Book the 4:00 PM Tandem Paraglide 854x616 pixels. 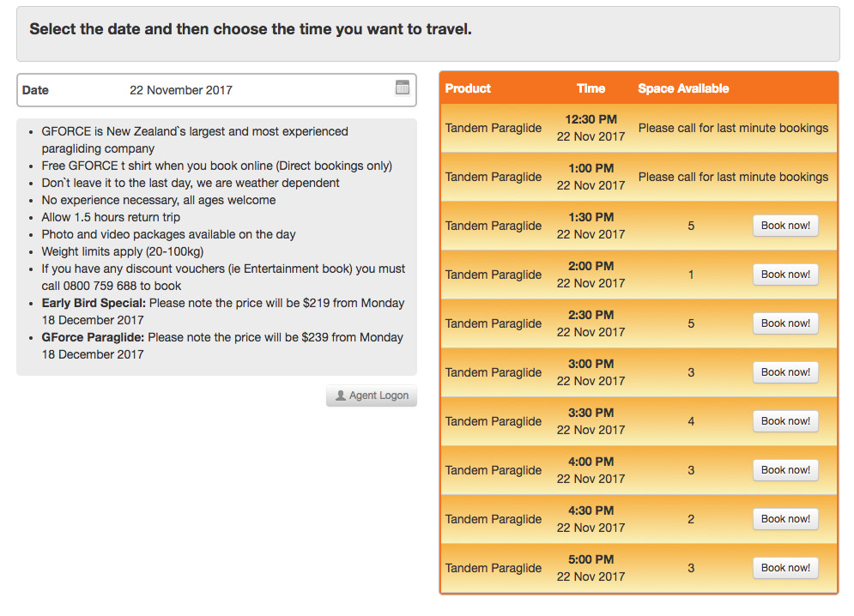[x=785, y=470]
